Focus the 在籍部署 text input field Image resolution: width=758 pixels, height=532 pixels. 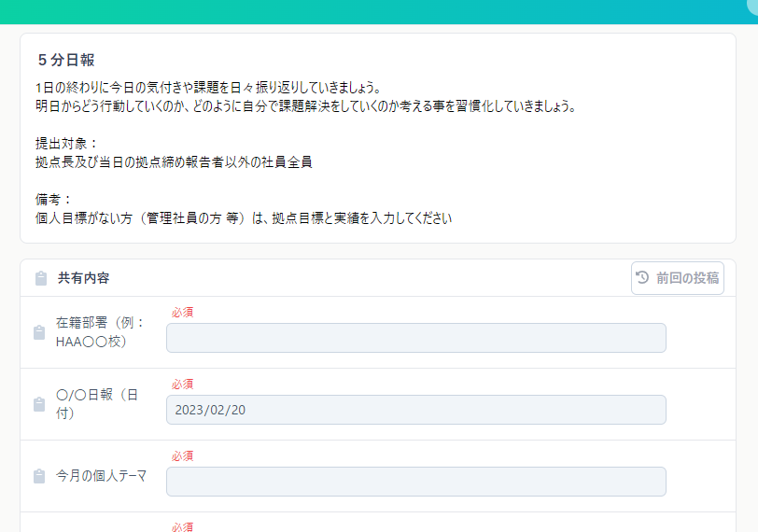(x=415, y=338)
